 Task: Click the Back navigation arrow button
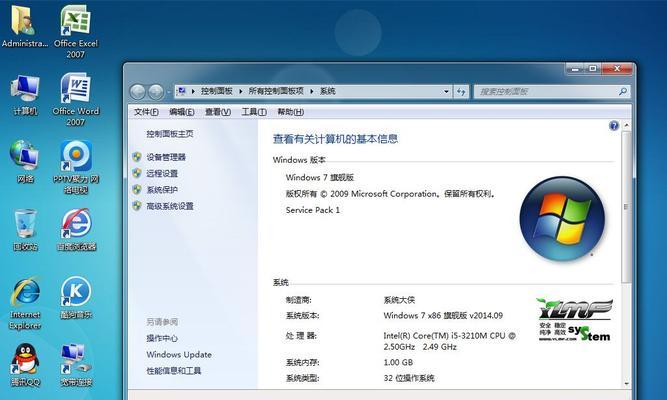(x=137, y=91)
